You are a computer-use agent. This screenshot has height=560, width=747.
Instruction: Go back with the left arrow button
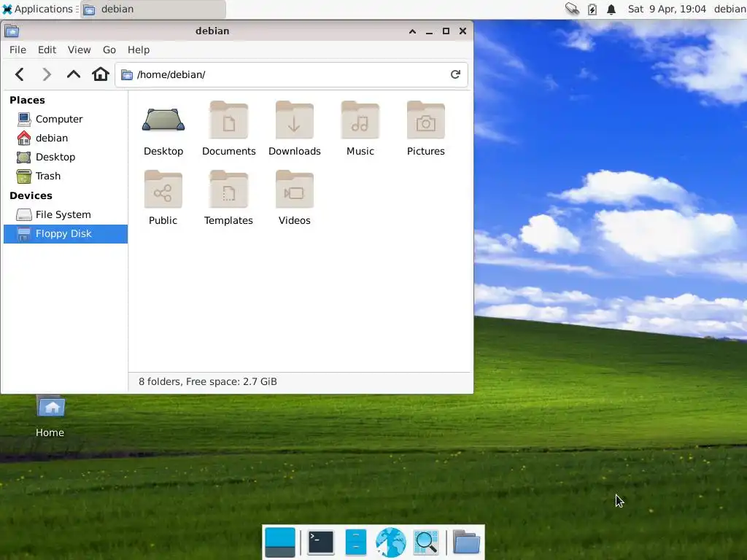pyautogui.click(x=20, y=74)
